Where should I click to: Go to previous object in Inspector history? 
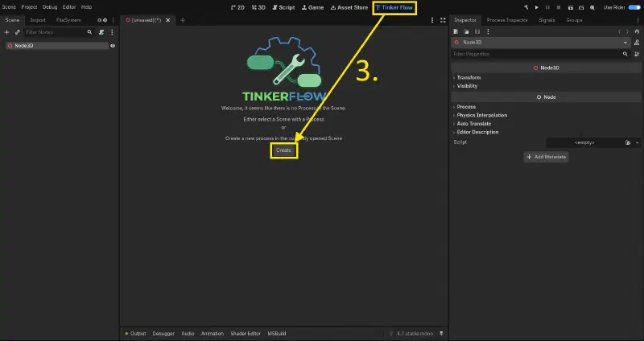619,31
